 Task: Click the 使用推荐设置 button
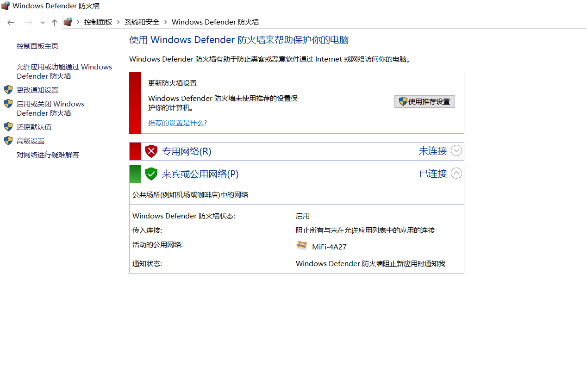click(x=425, y=101)
